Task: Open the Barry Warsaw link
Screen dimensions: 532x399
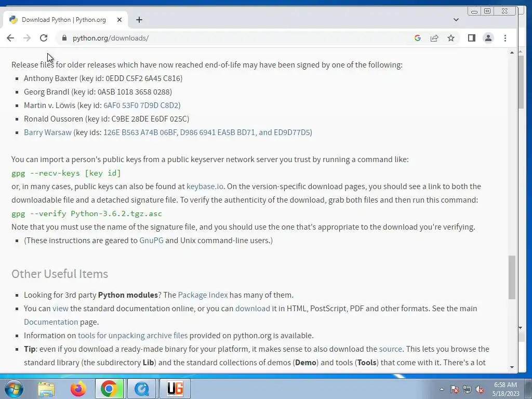Action: click(x=48, y=132)
